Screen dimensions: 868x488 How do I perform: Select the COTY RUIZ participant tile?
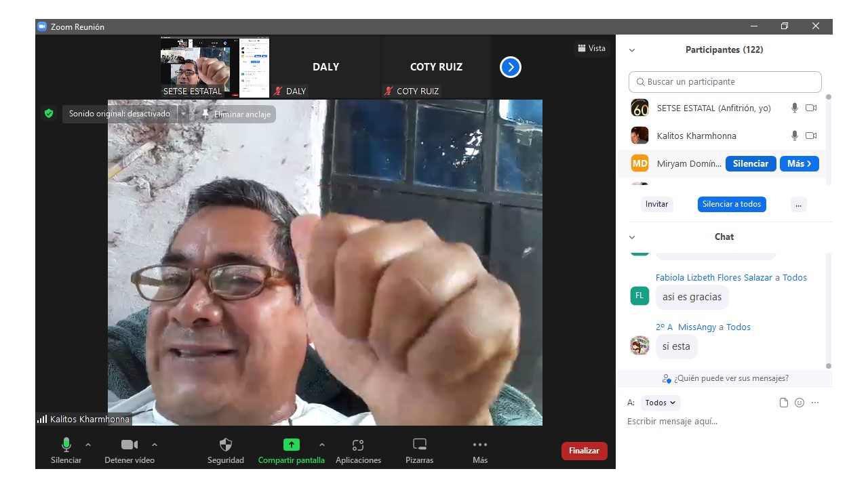[x=436, y=67]
